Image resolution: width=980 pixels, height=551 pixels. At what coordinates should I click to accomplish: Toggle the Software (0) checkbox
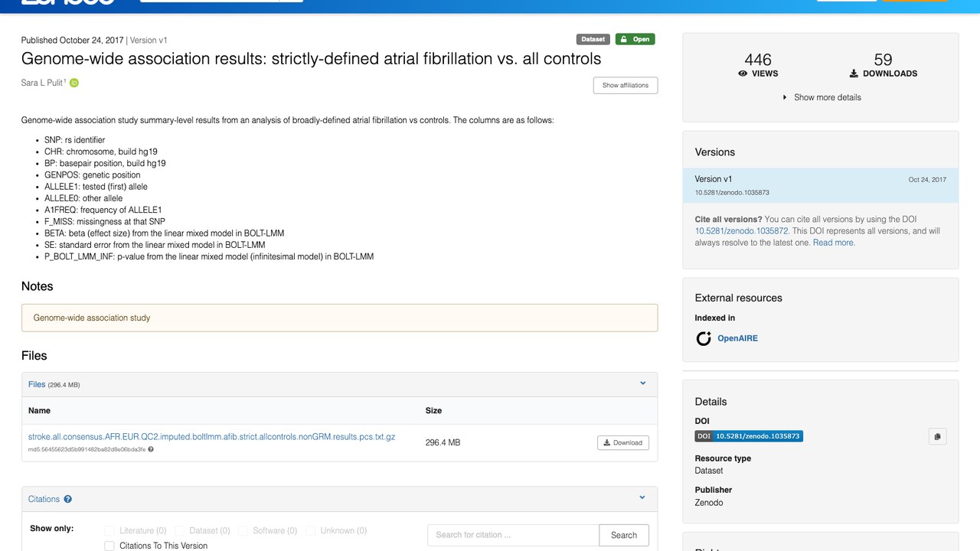click(x=243, y=530)
